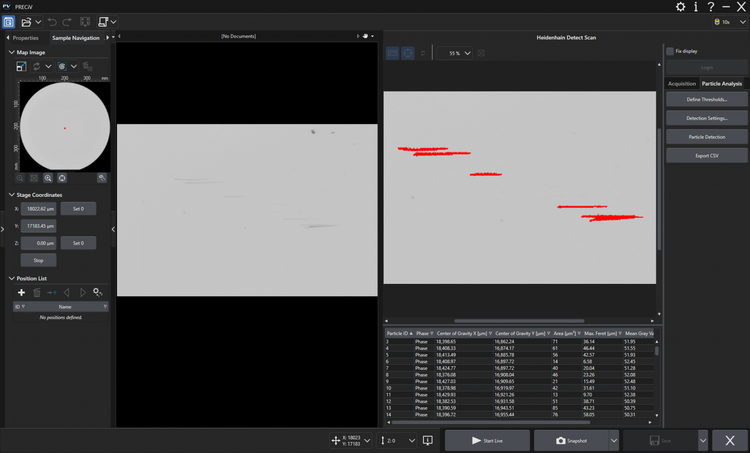The width and height of the screenshot is (750, 453).
Task: Click the add position plus icon
Action: pos(21,292)
